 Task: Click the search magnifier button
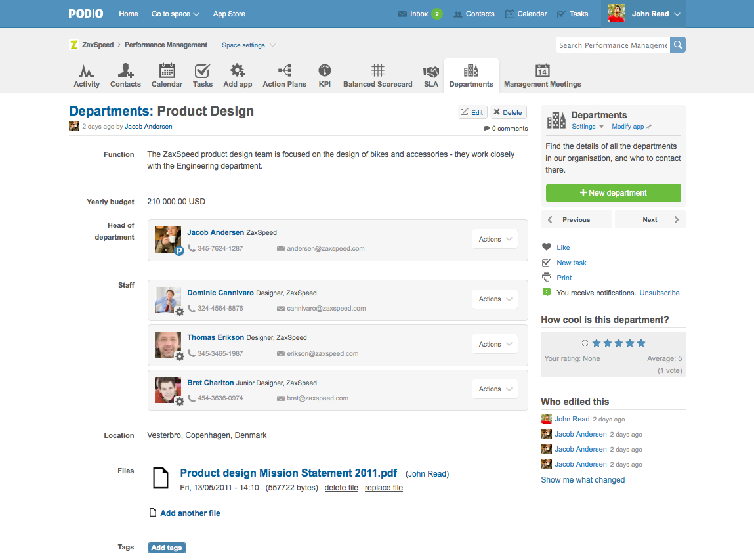pyautogui.click(x=678, y=45)
